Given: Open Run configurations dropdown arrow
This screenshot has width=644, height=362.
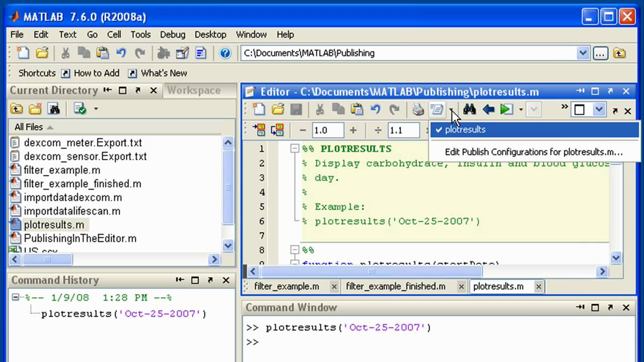Looking at the screenshot, I should (521, 109).
